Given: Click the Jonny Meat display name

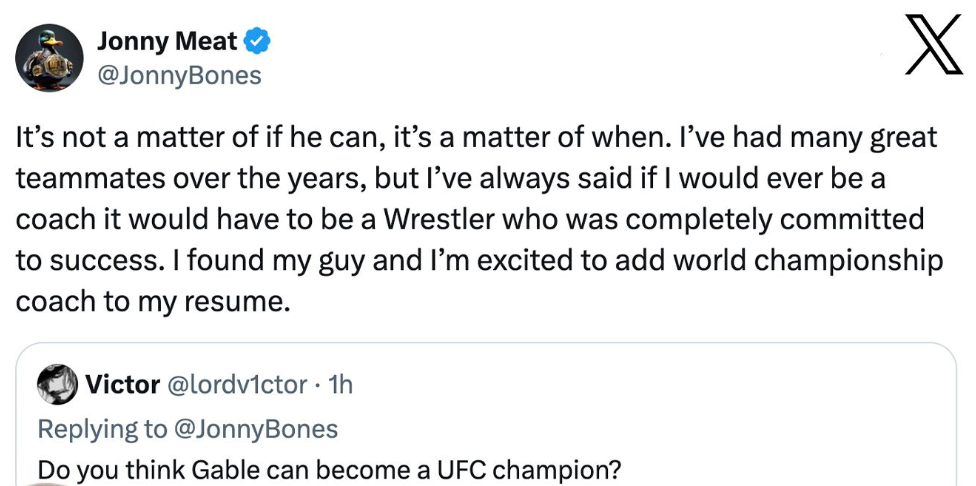Looking at the screenshot, I should [167, 42].
